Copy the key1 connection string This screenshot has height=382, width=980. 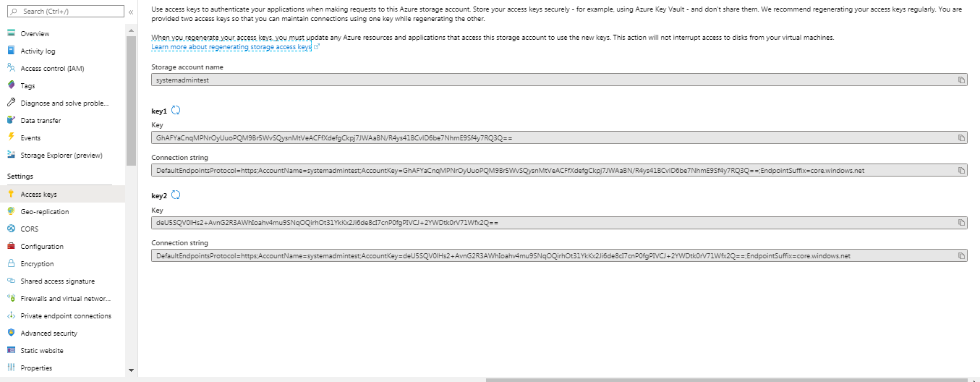(961, 171)
